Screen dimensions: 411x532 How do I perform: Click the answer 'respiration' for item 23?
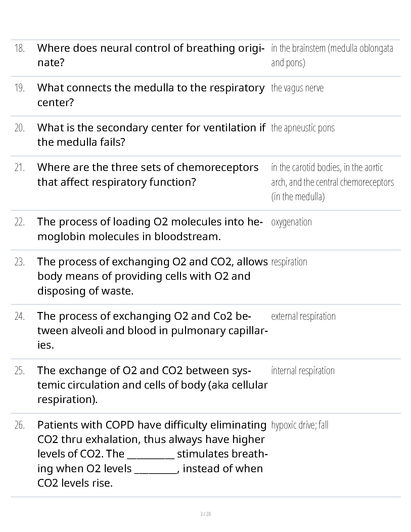pyautogui.click(x=289, y=262)
